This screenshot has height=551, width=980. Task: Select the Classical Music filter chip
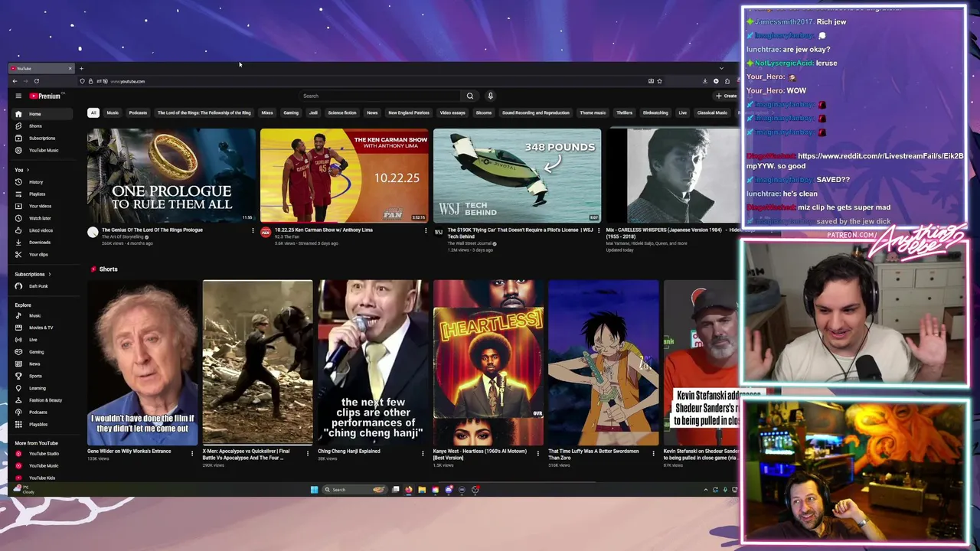(712, 112)
